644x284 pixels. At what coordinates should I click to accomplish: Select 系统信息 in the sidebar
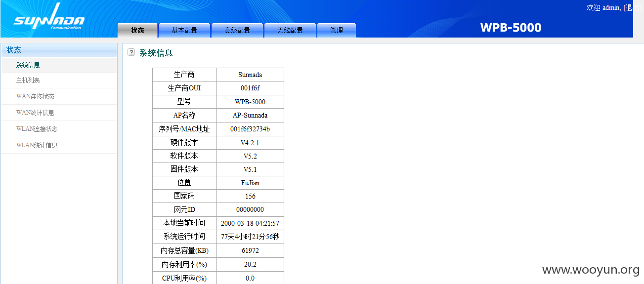point(59,65)
